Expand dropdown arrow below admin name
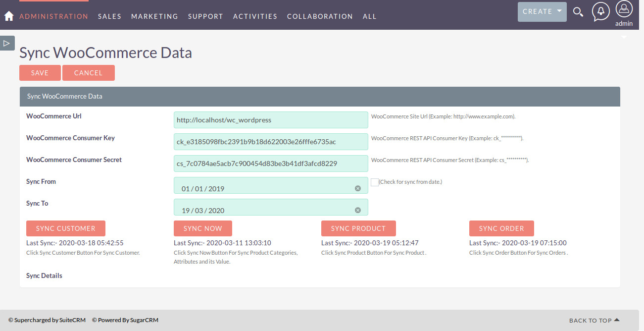The height and width of the screenshot is (331, 644). coord(624,38)
